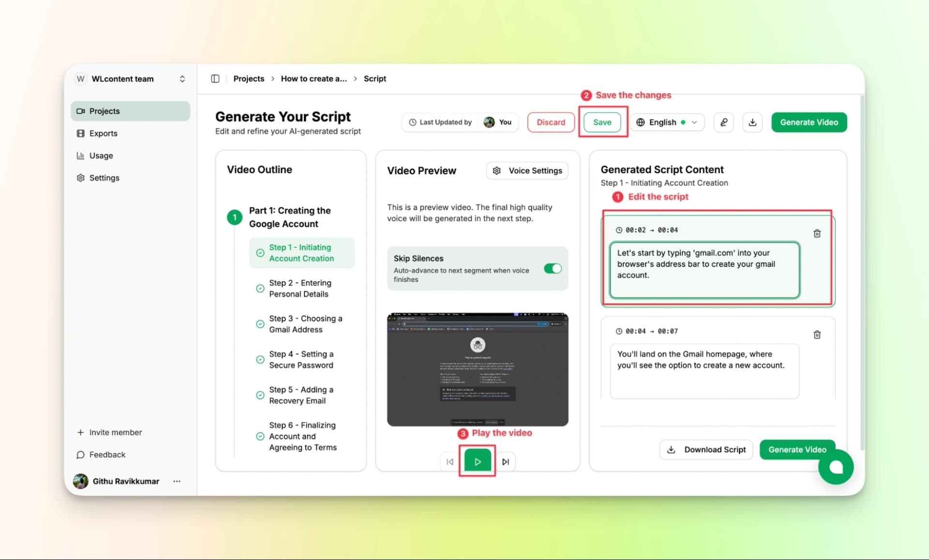Click the Save button

click(x=602, y=122)
